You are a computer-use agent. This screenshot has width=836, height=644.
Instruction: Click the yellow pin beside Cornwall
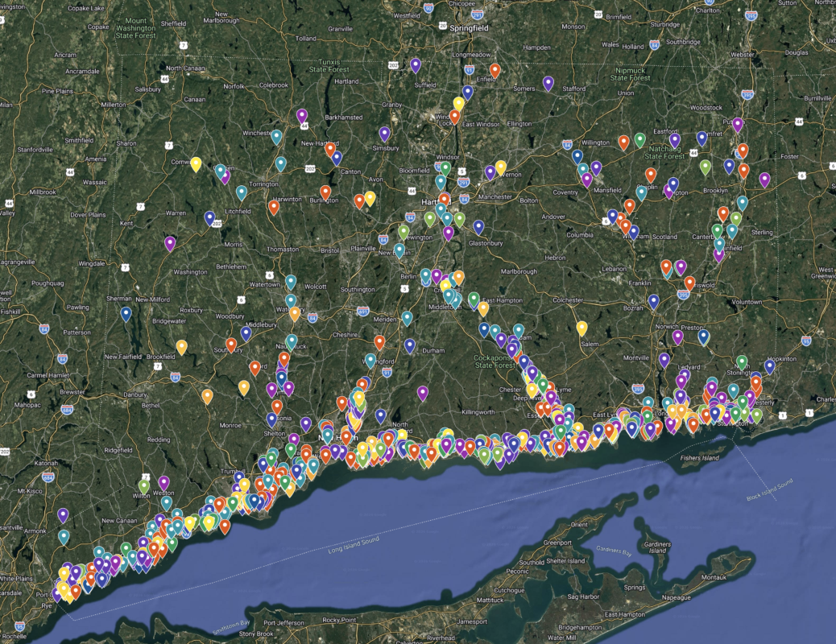point(196,163)
